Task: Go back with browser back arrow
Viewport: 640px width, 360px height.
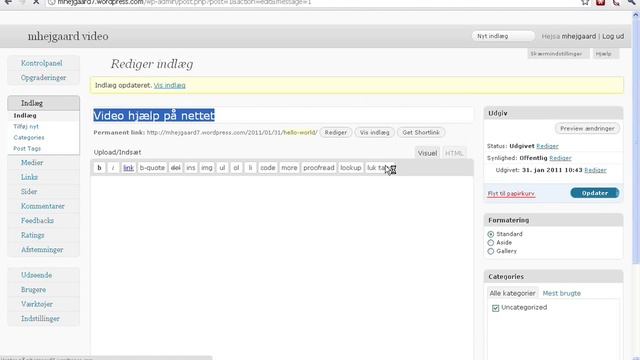Action: (8, 2)
